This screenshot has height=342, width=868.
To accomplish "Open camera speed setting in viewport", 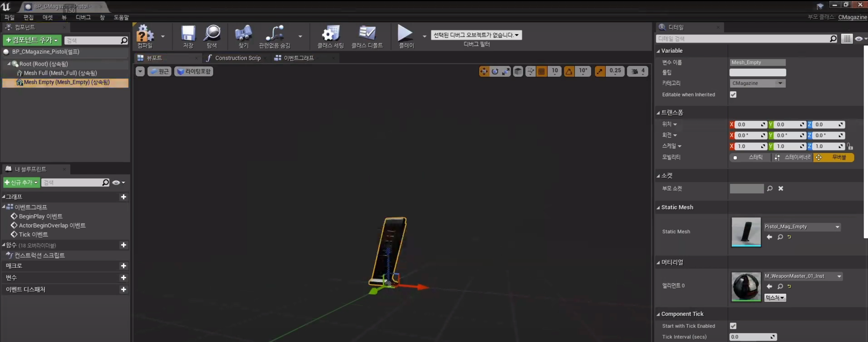I will coord(638,71).
